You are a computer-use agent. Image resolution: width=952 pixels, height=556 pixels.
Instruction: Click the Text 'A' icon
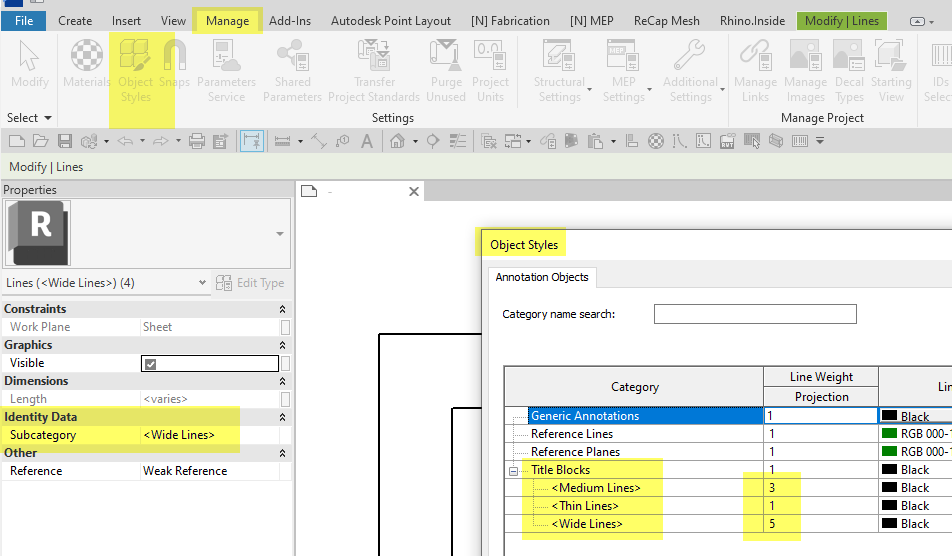click(367, 141)
